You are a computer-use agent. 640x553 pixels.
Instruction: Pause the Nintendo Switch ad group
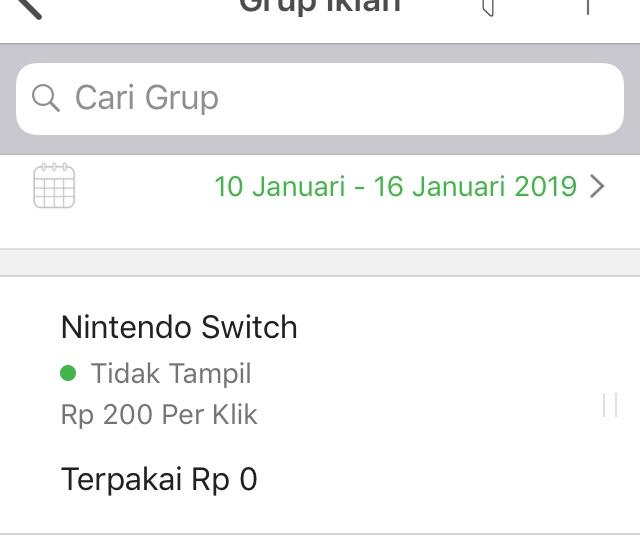coord(610,404)
